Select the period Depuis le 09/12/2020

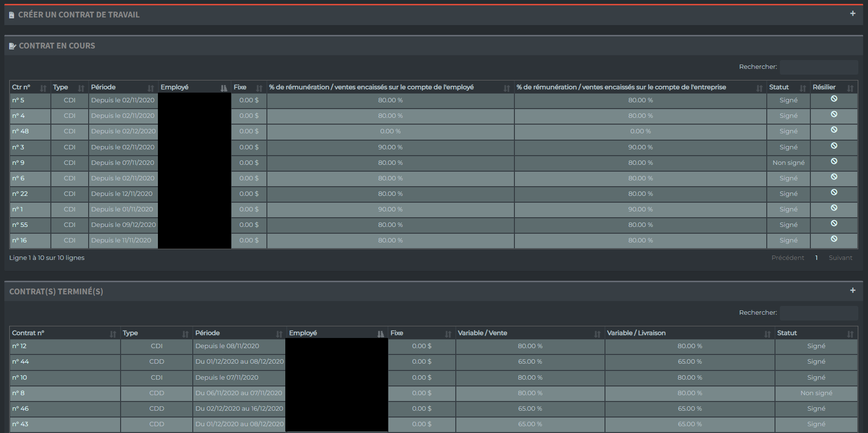pos(124,225)
